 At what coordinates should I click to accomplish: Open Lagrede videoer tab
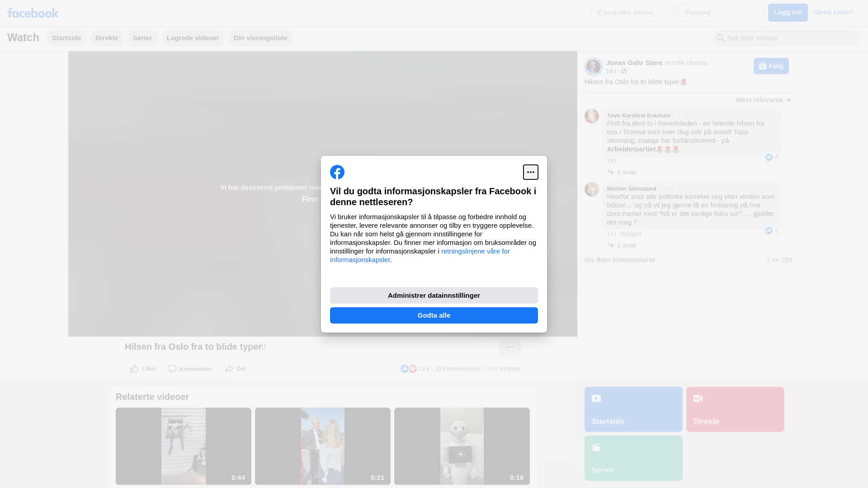(193, 38)
